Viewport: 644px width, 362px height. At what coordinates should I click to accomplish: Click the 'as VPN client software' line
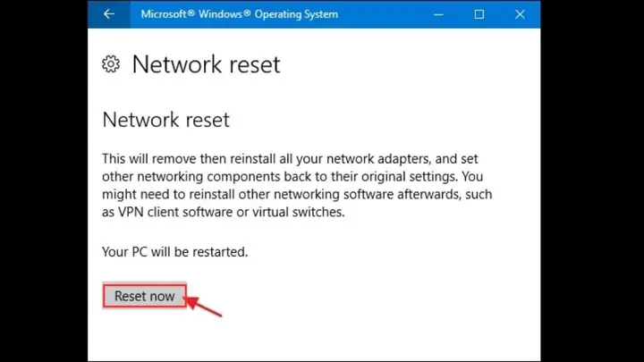(x=224, y=212)
